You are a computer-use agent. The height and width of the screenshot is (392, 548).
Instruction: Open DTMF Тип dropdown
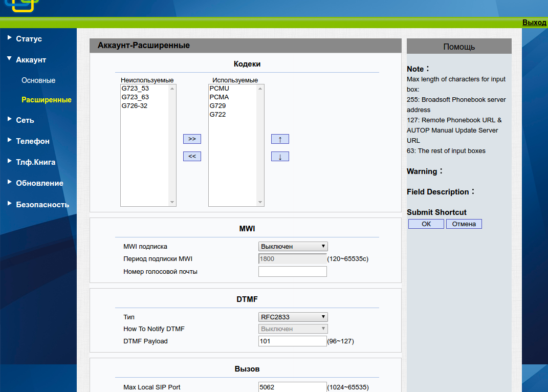[x=293, y=317]
